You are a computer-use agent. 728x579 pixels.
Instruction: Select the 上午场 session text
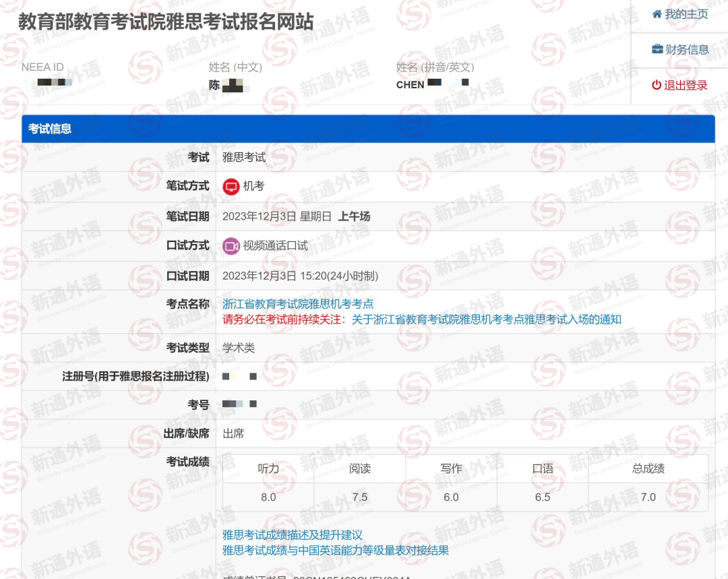(354, 216)
